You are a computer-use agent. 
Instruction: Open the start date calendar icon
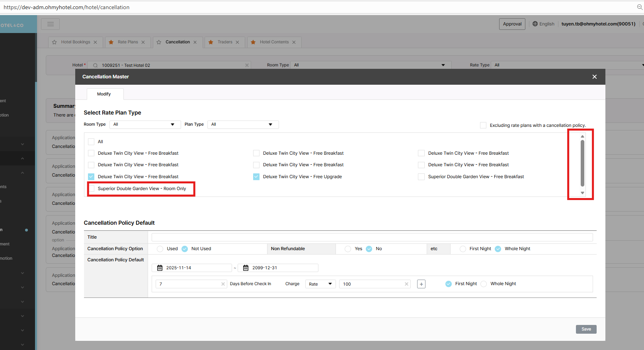point(160,268)
